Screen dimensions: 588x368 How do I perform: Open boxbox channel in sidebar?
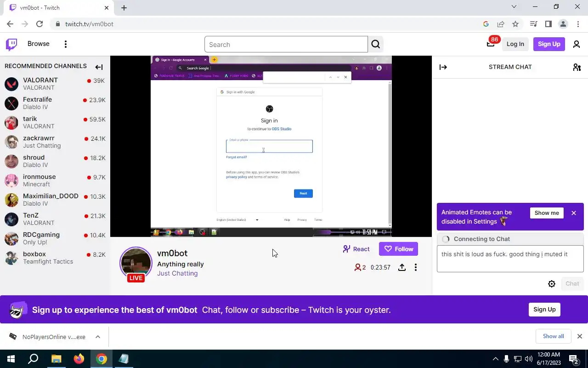(55, 258)
